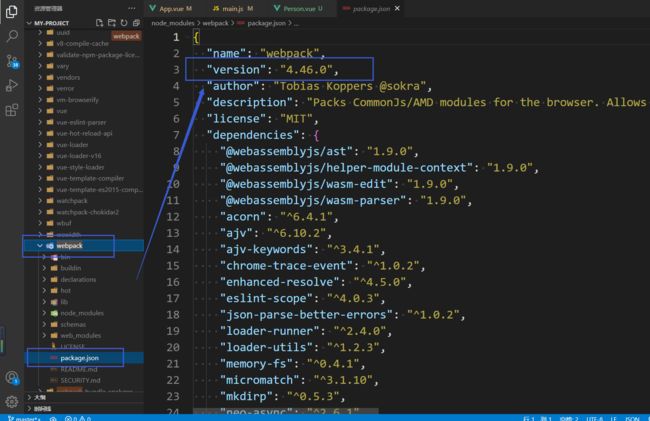Open the Run and Debug view
650x421 pixels.
click(12, 87)
